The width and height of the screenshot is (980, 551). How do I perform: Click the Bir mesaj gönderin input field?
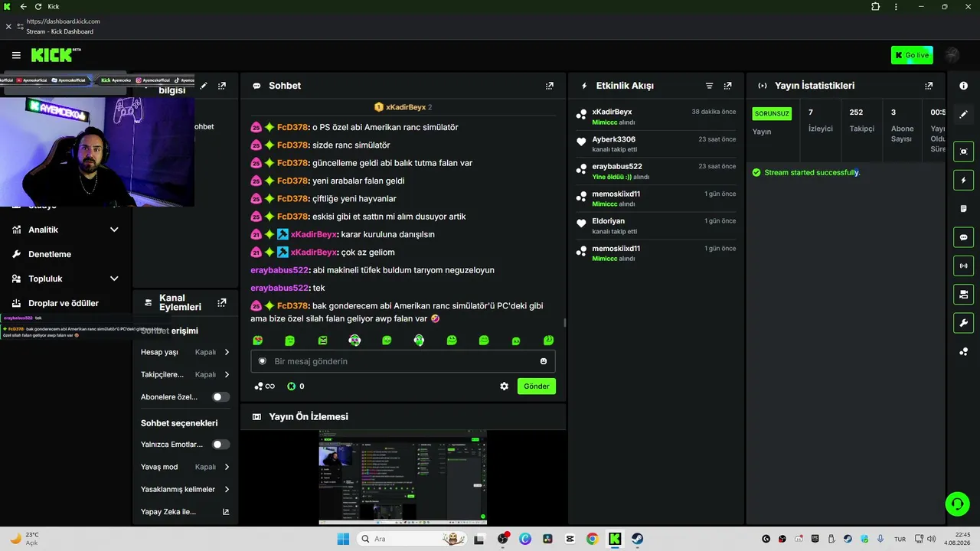(403, 361)
